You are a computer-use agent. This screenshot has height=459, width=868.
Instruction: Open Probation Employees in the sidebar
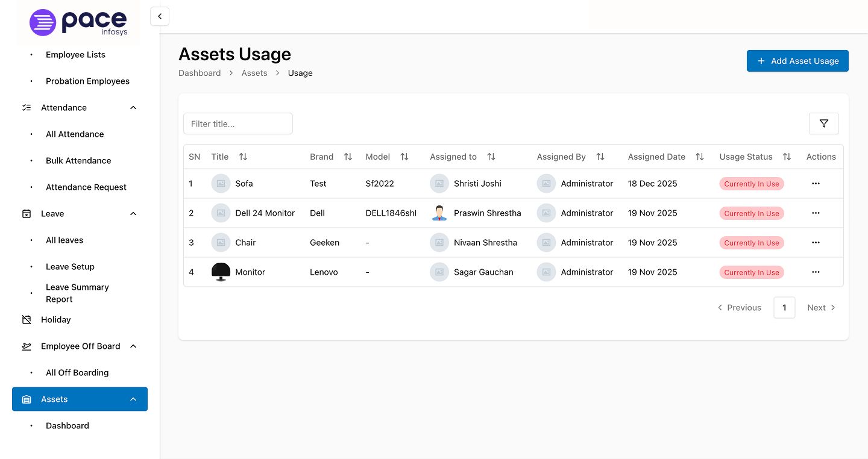87,81
